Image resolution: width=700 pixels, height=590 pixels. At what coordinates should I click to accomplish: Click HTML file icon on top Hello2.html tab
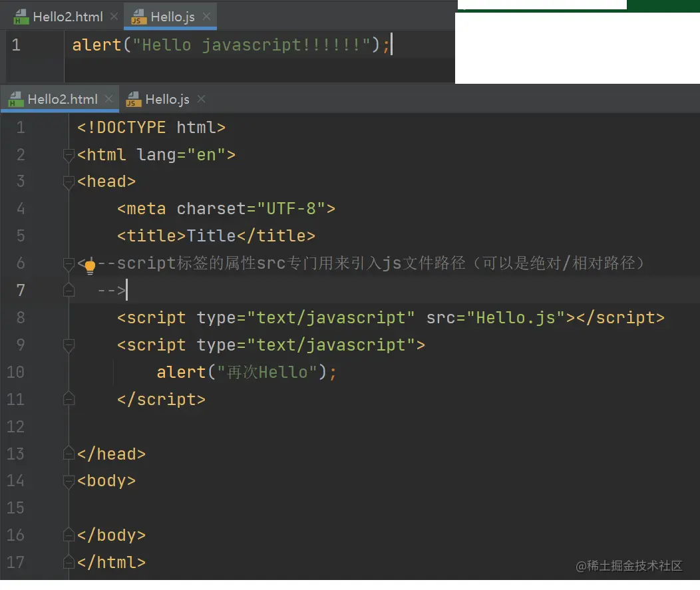(21, 17)
